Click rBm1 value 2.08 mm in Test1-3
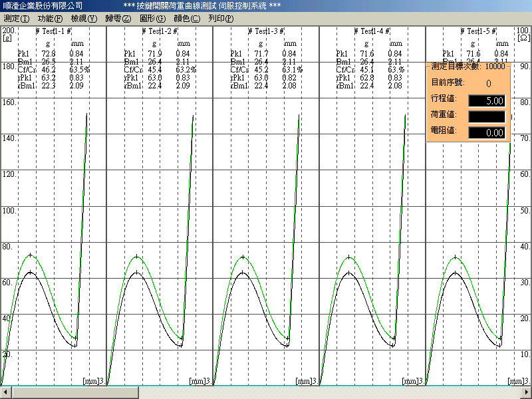Image resolution: width=532 pixels, height=399 pixels. click(x=289, y=86)
